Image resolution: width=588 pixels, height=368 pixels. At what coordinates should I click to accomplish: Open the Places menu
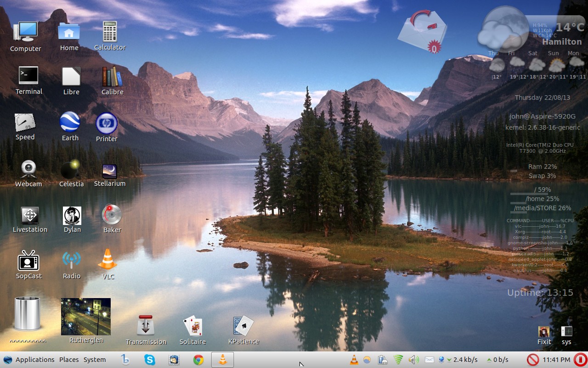pyautogui.click(x=69, y=360)
